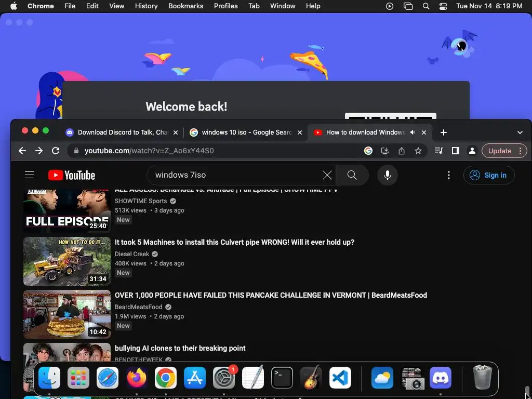This screenshot has height=399, width=532.
Task: Launch Safari from the Dock
Action: click(x=108, y=378)
